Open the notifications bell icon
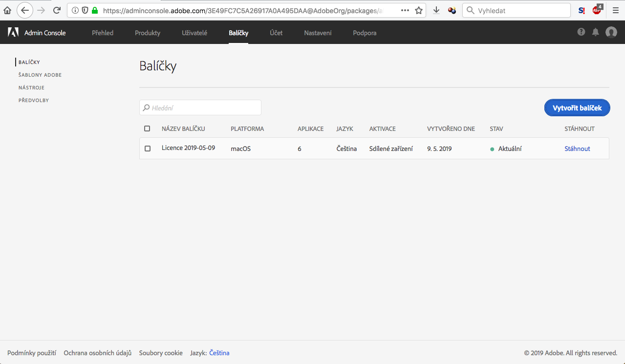Viewport: 625px width, 364px height. (596, 32)
